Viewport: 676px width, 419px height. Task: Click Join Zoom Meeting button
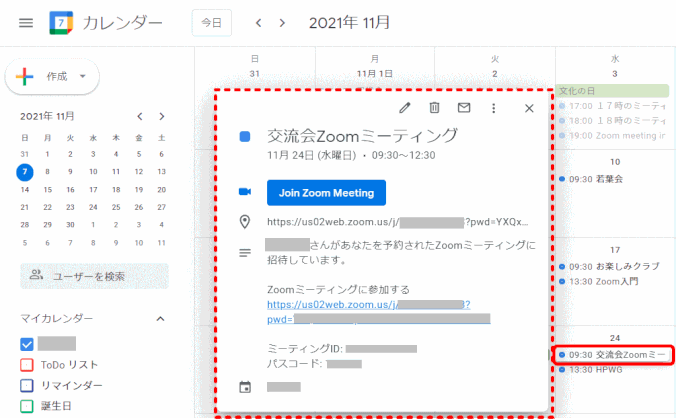click(x=326, y=193)
